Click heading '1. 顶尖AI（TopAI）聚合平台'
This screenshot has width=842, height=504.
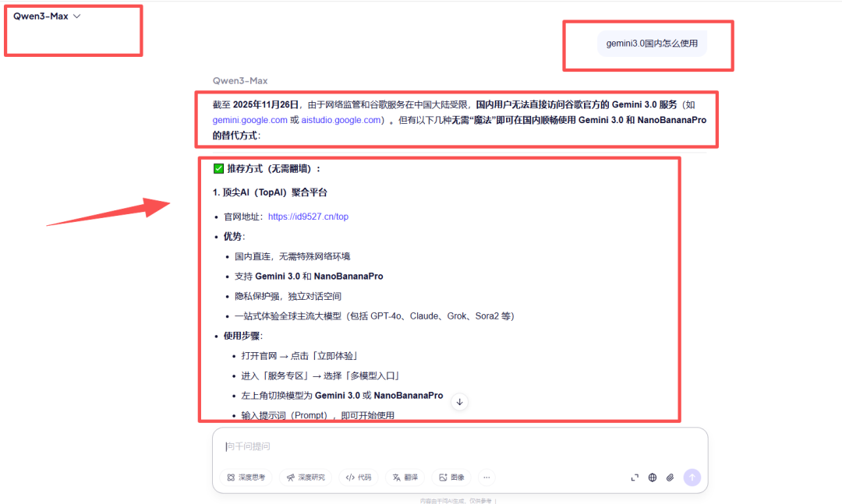point(270,192)
